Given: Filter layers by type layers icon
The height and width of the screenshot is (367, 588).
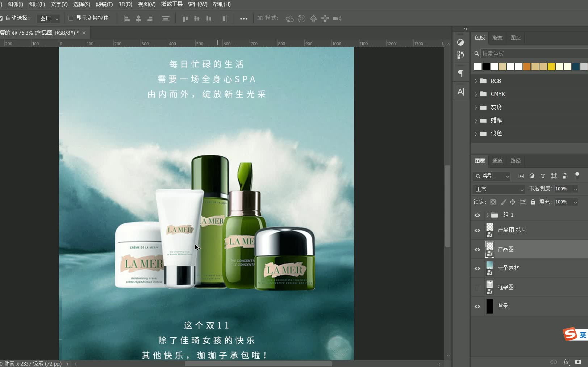Looking at the screenshot, I should tap(543, 176).
